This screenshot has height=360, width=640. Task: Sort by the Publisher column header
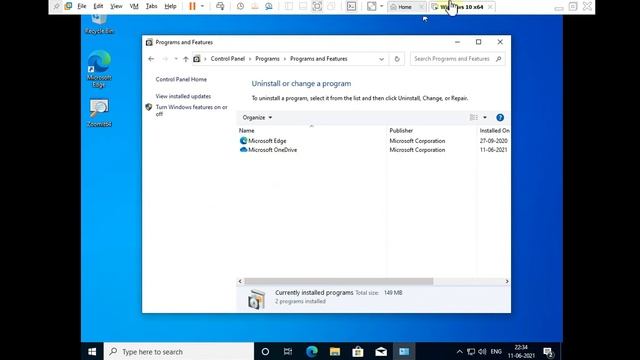click(x=401, y=131)
